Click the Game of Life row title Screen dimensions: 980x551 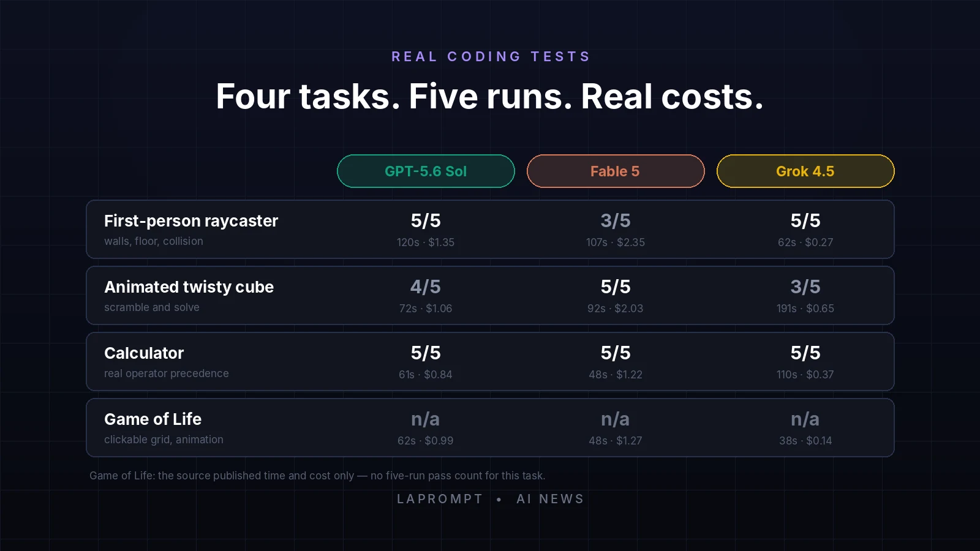[153, 419]
